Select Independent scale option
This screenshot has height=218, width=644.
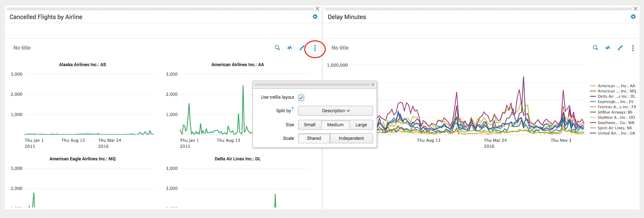tap(351, 138)
